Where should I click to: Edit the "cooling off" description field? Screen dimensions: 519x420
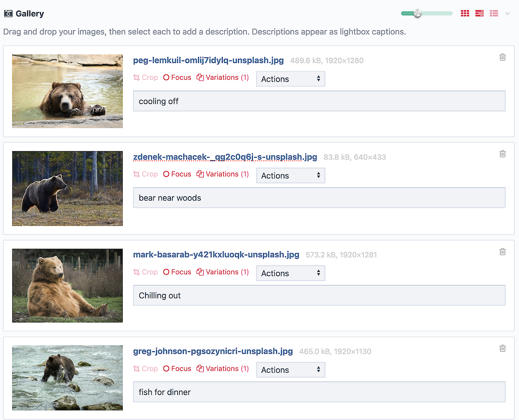point(319,101)
